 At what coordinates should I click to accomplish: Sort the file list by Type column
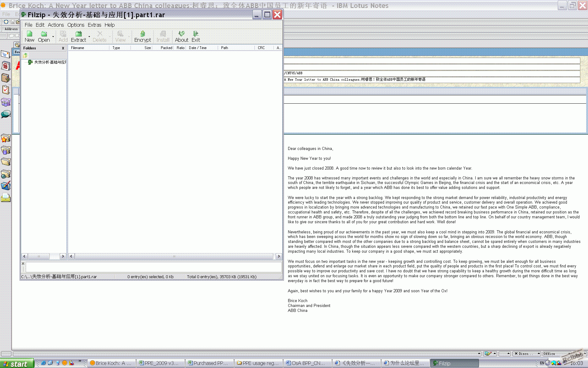point(120,48)
